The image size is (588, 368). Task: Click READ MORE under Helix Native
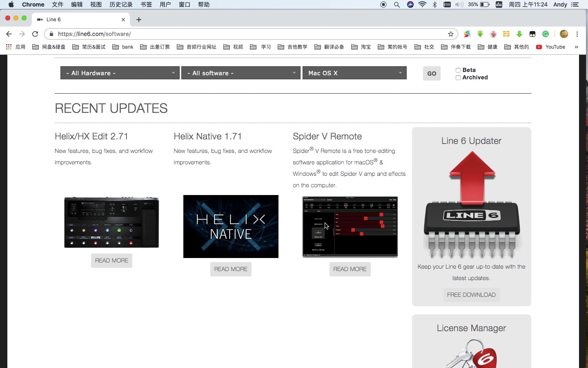coord(230,269)
